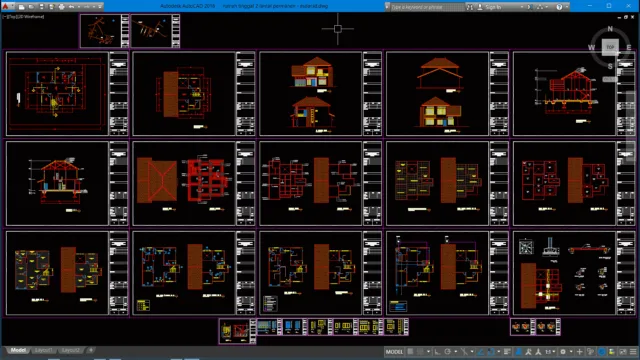The width and height of the screenshot is (640, 360).
Task: Click the Sign In button
Action: (489, 7)
